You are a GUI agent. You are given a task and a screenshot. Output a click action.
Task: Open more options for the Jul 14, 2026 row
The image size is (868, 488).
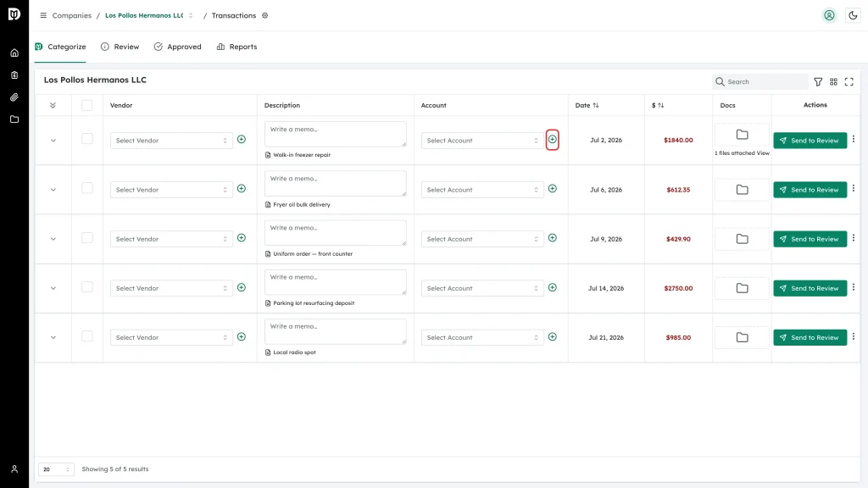[854, 287]
